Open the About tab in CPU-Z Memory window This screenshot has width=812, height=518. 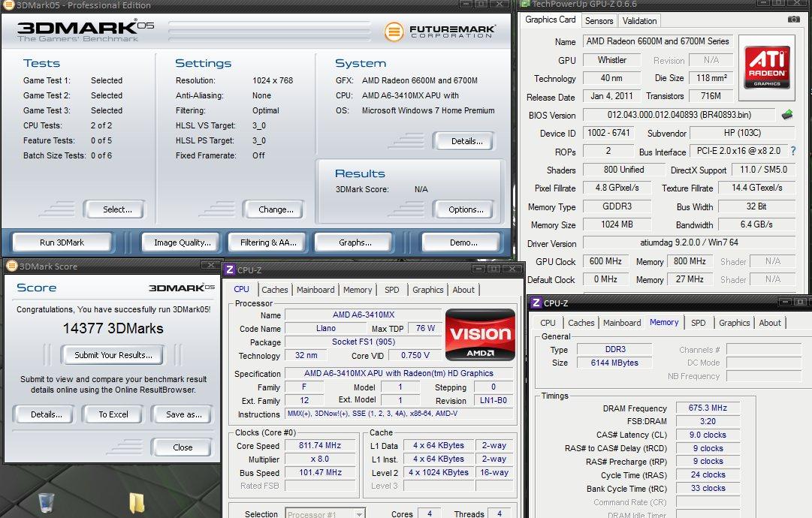coord(770,322)
